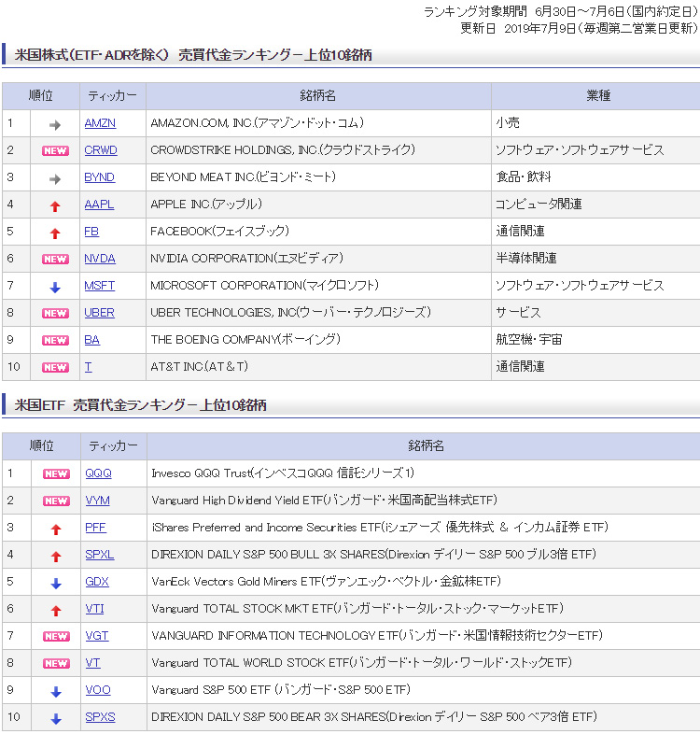The image size is (700, 734).
Task: Open the CRWD ticker link
Action: point(101,150)
